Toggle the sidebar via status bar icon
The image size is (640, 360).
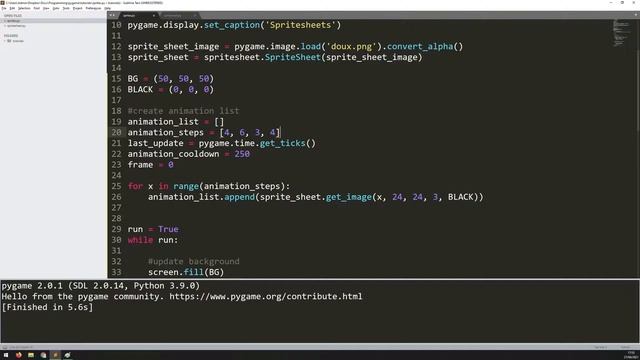click(x=4, y=347)
